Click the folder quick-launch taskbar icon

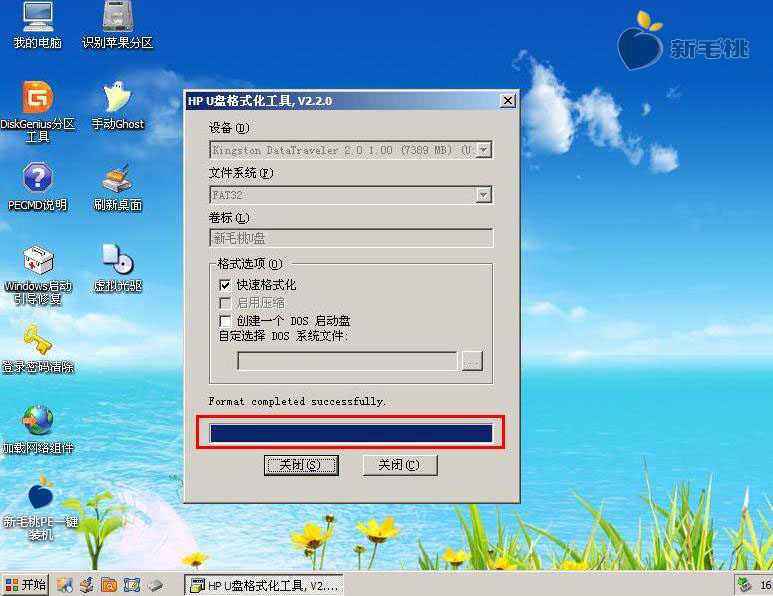pos(109,585)
